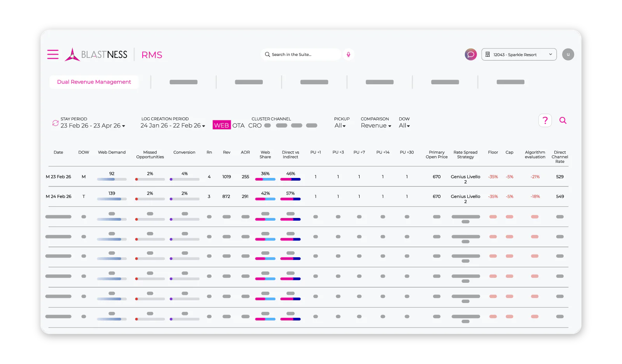
Task: Click Genius Livello 2 in the 23 Feb row
Action: pos(465,179)
